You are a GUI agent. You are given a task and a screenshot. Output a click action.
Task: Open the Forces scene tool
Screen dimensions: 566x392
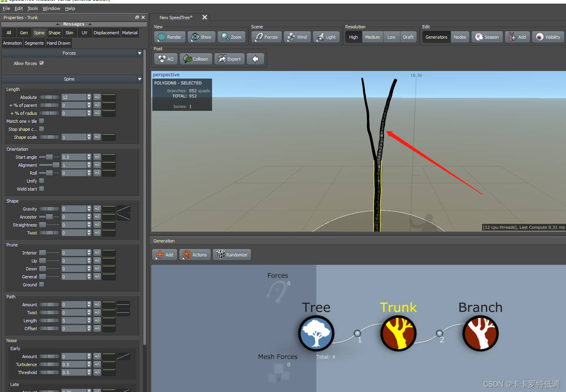point(267,37)
